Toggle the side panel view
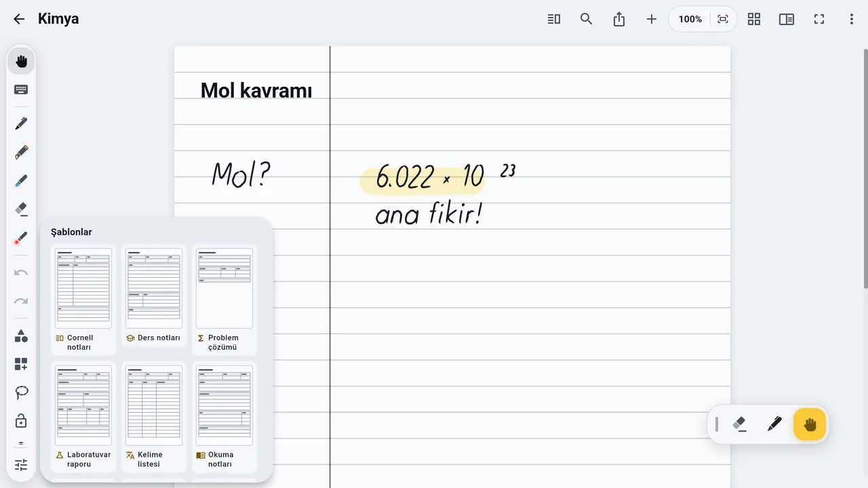The height and width of the screenshot is (488, 868). [x=787, y=19]
